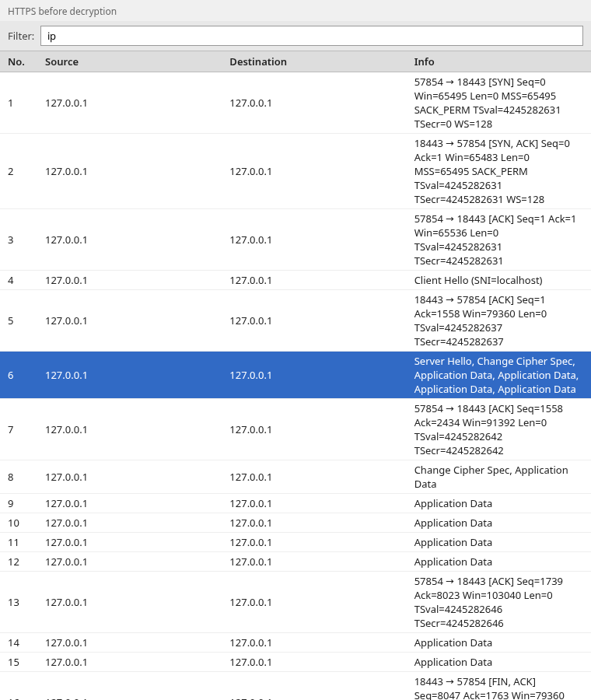Select packet 3 ACK Seq=1 Ack=1 info
Image resolution: width=591 pixels, height=700 pixels.
coord(495,240)
